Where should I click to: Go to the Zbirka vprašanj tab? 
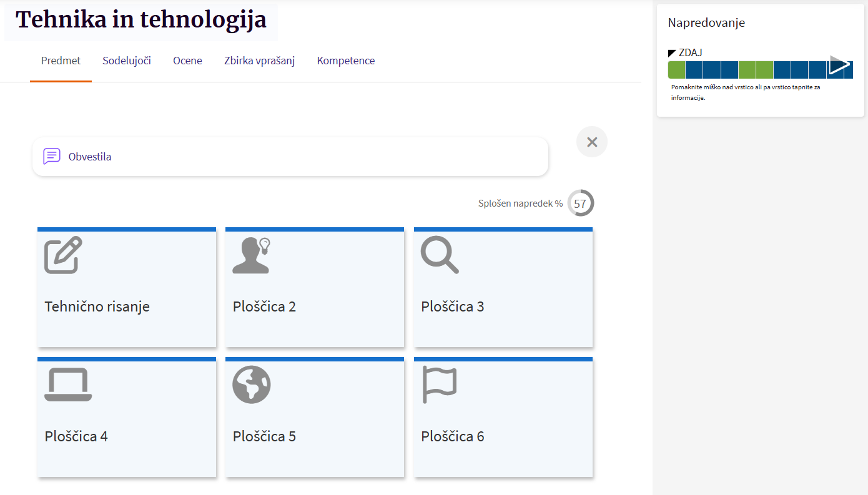click(259, 61)
